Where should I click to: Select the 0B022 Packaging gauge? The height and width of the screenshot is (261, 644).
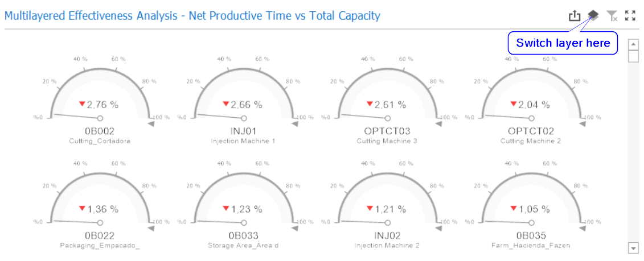(x=100, y=196)
